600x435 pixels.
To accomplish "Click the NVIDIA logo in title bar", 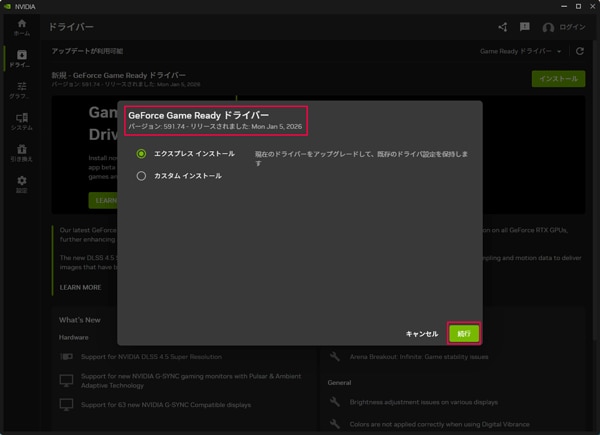I will [7, 6].
